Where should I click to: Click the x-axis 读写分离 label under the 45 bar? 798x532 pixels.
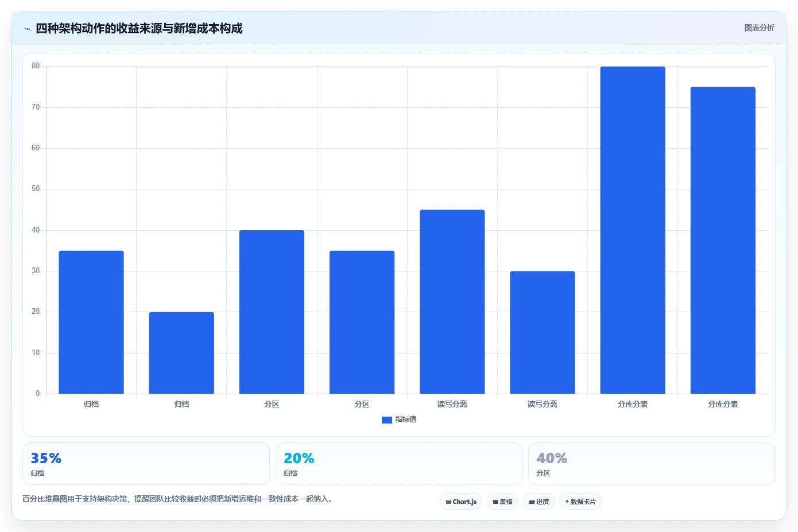tap(452, 404)
